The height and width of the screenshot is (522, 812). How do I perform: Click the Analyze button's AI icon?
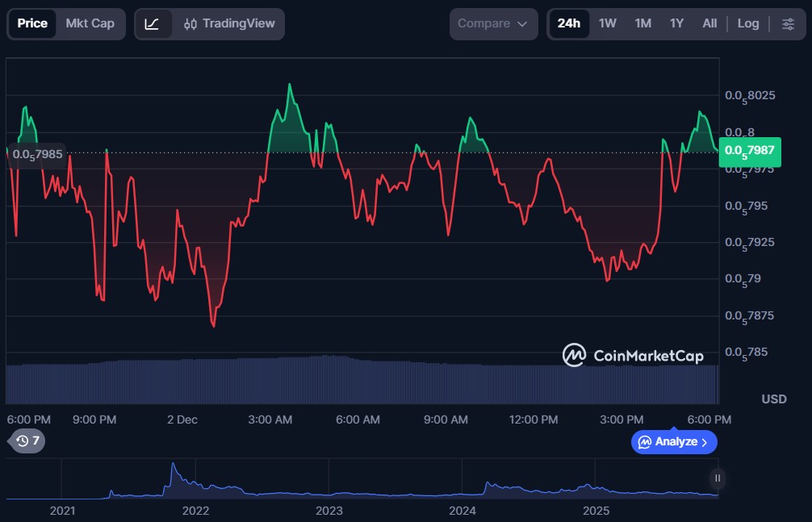tap(645, 442)
